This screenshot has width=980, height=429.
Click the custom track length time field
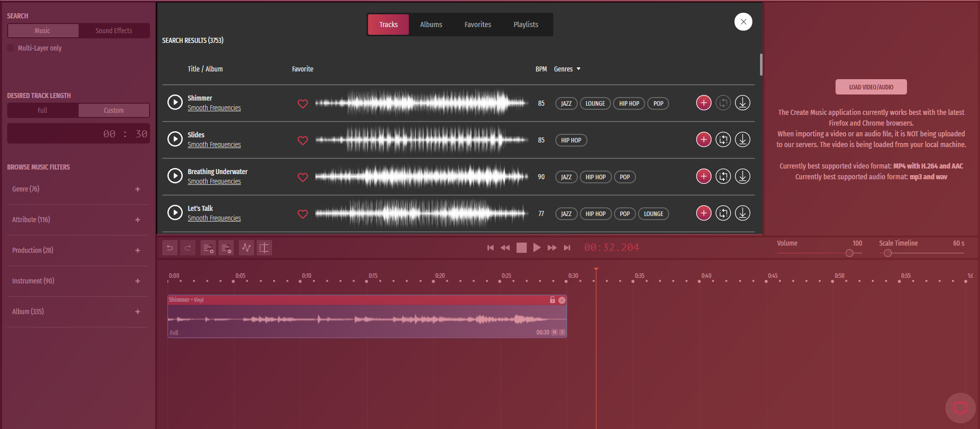pyautogui.click(x=79, y=134)
